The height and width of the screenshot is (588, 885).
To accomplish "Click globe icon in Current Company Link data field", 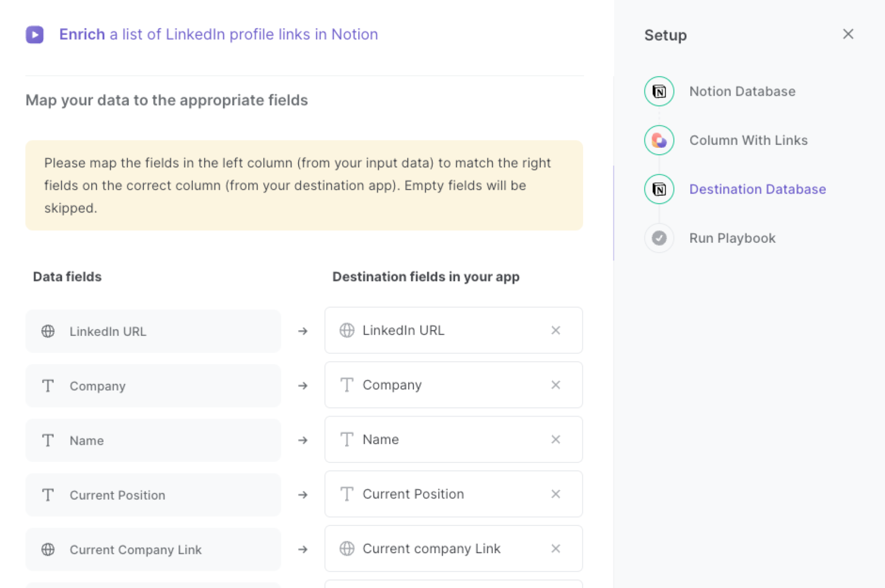I will click(x=48, y=549).
